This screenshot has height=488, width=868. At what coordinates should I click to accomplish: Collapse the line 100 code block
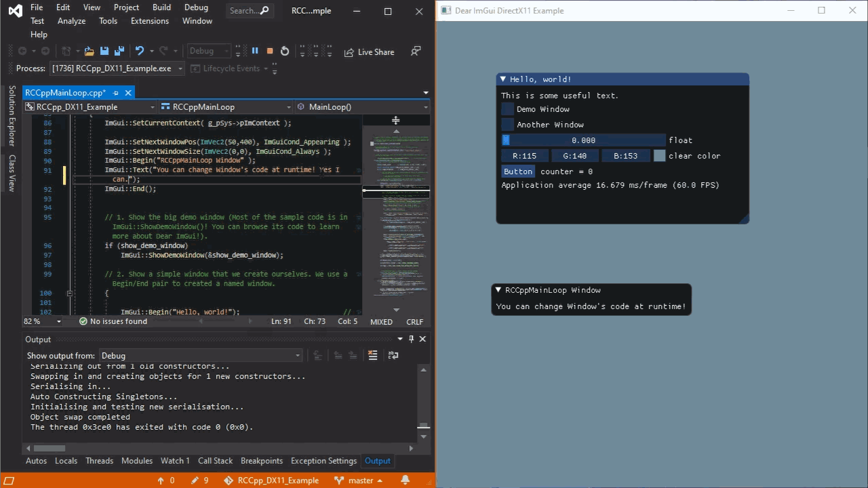[x=69, y=293]
